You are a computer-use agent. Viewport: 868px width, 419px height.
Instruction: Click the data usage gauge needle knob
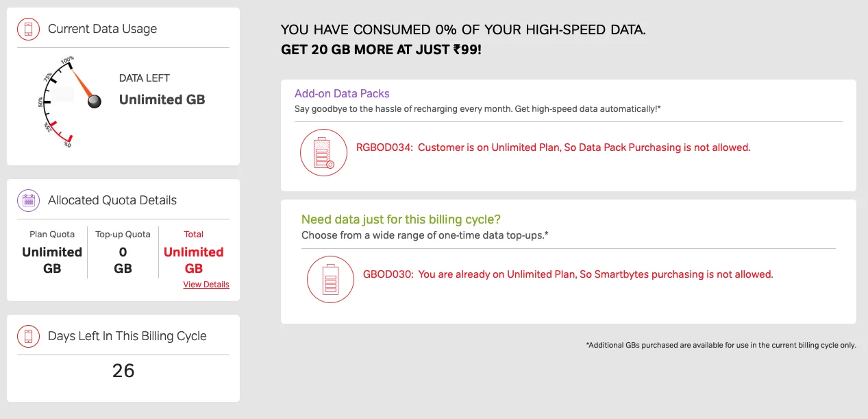[x=95, y=101]
